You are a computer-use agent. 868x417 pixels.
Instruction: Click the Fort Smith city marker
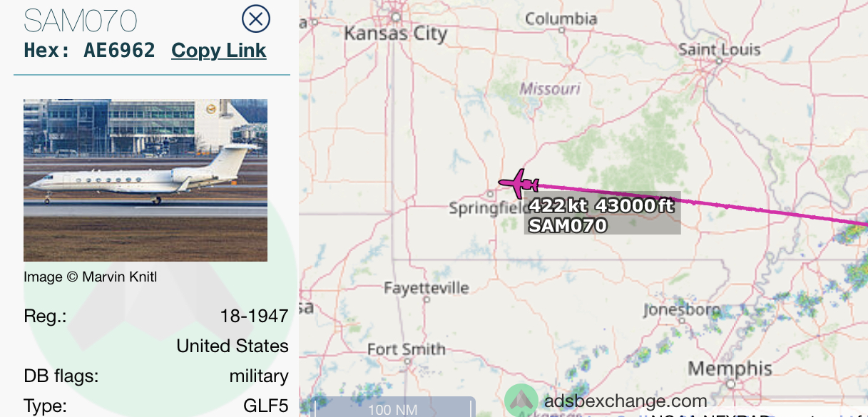[x=407, y=361]
